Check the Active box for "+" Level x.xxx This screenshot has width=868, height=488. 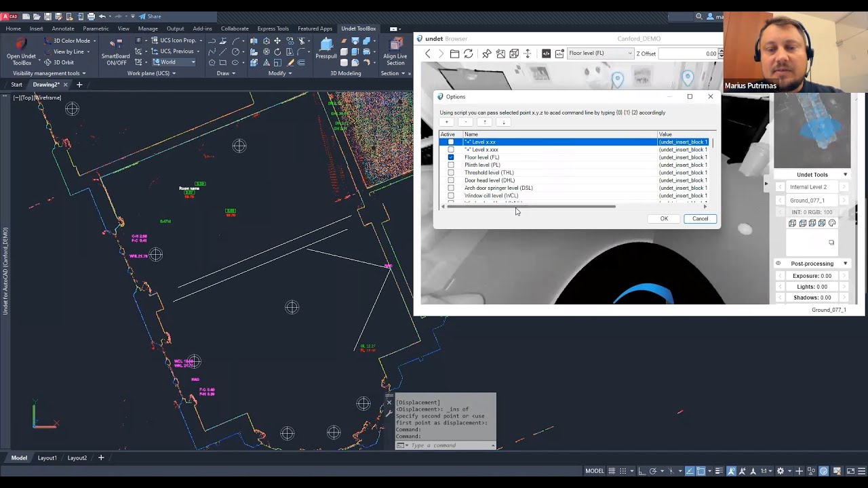click(x=451, y=150)
